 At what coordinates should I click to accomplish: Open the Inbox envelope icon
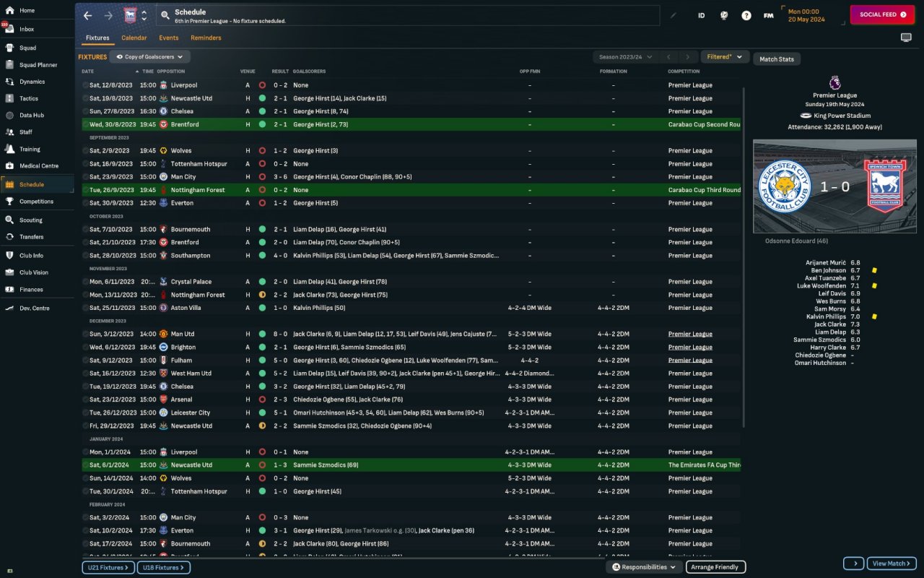[x=9, y=29]
